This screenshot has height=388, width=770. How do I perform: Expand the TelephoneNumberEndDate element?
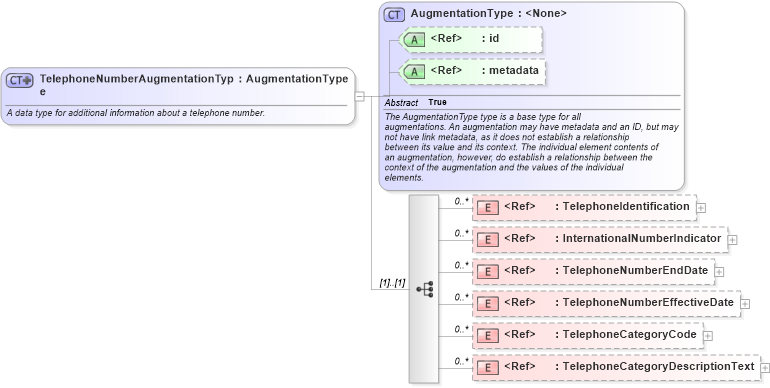pos(719,272)
